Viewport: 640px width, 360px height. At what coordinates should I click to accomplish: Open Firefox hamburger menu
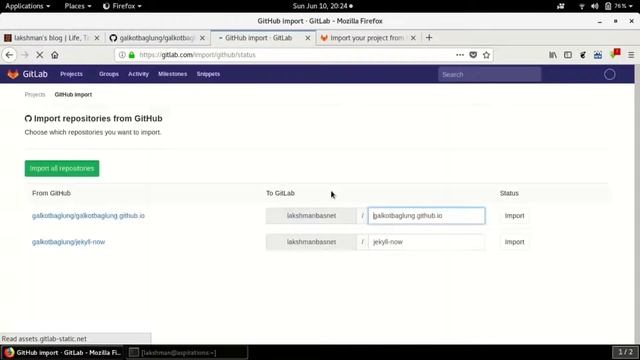point(631,55)
